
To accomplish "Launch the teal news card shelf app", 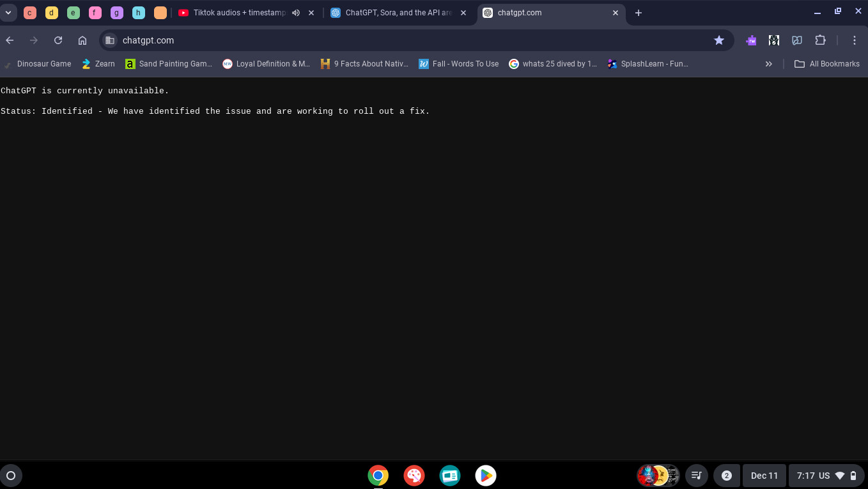I will click(450, 476).
